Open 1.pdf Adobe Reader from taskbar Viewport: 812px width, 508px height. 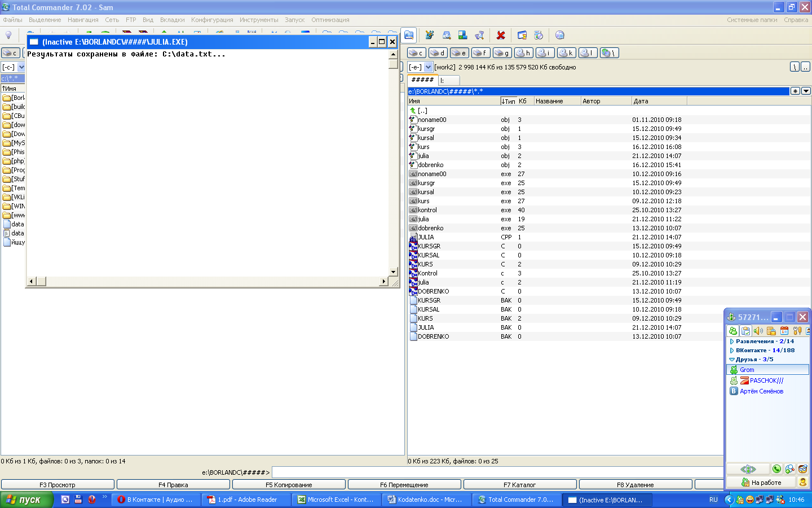tap(246, 500)
